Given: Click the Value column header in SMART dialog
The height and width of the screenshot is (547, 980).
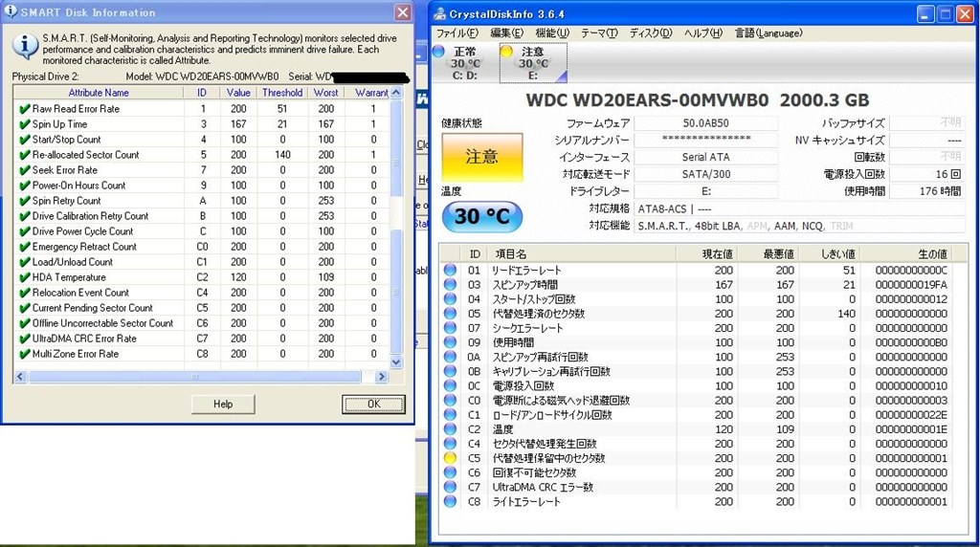Looking at the screenshot, I should coord(238,93).
